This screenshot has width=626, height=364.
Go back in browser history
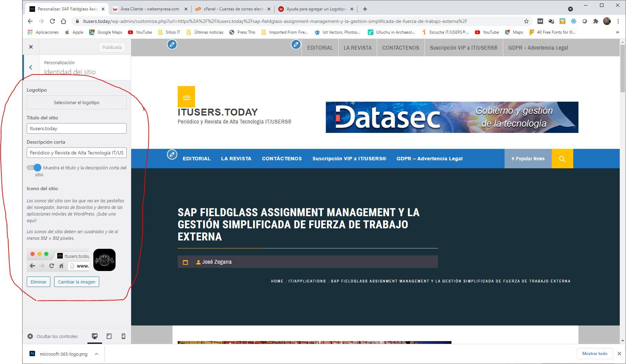[30, 21]
